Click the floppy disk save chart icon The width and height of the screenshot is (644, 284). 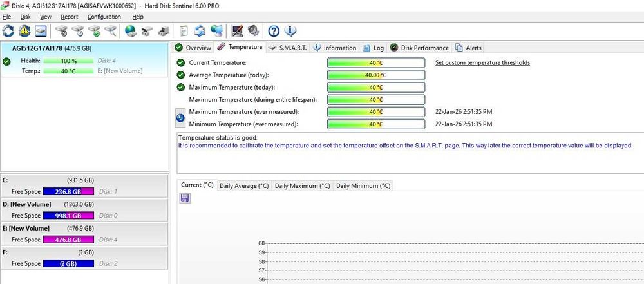(185, 198)
